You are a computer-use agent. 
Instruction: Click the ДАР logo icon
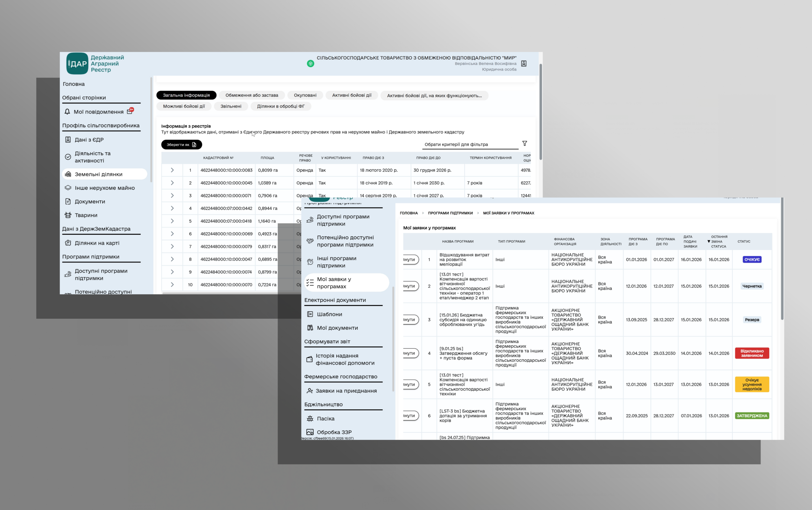pos(77,64)
